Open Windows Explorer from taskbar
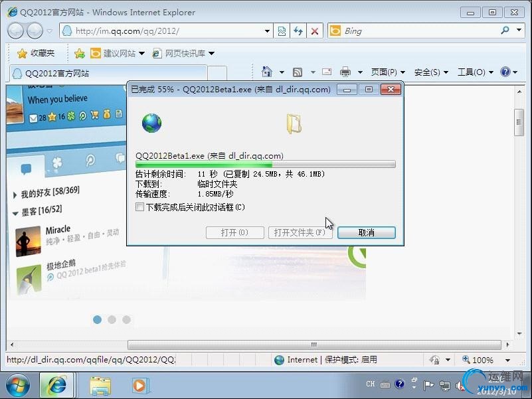This screenshot has height=399, width=532. [x=100, y=386]
